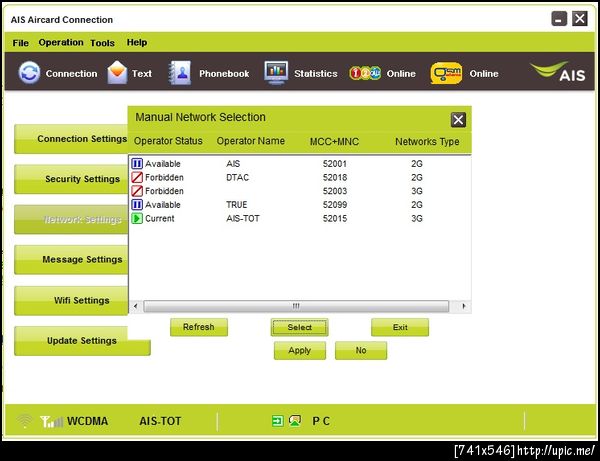Click the Operator Name column header
Image resolution: width=600 pixels, height=461 pixels.
point(251,141)
